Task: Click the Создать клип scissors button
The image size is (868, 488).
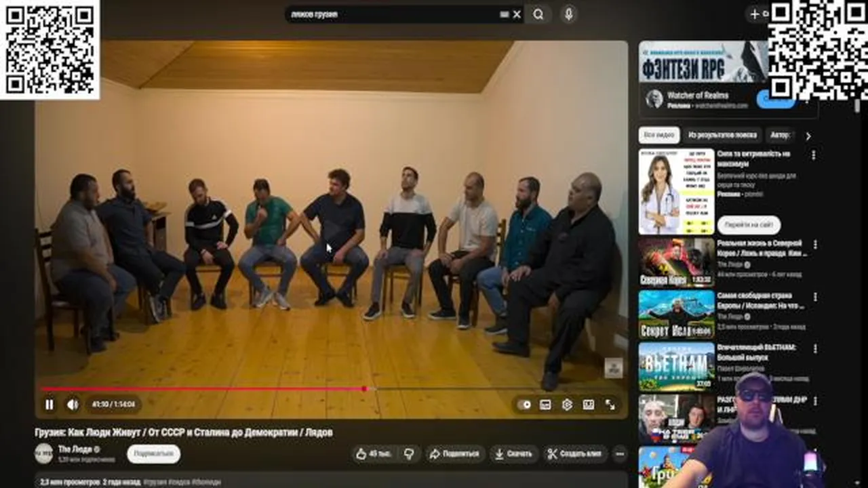Action: tap(574, 454)
